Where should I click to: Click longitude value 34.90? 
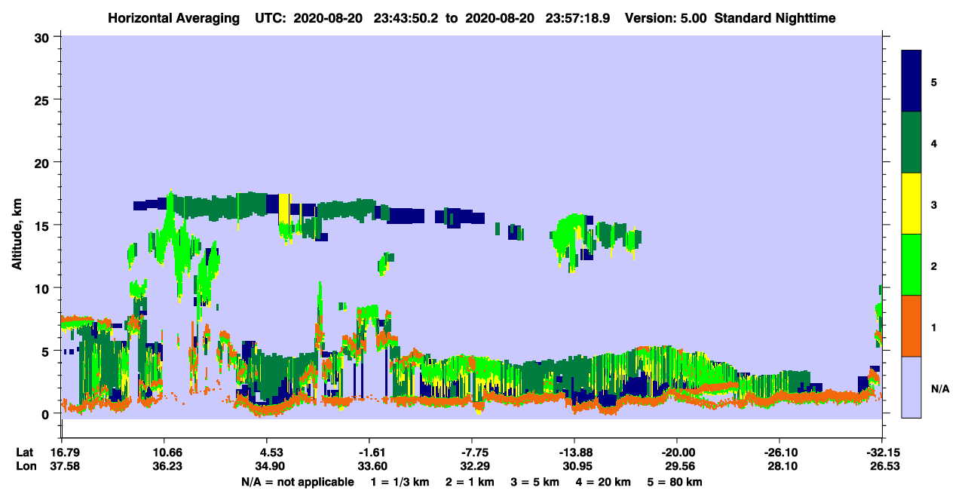pos(269,467)
